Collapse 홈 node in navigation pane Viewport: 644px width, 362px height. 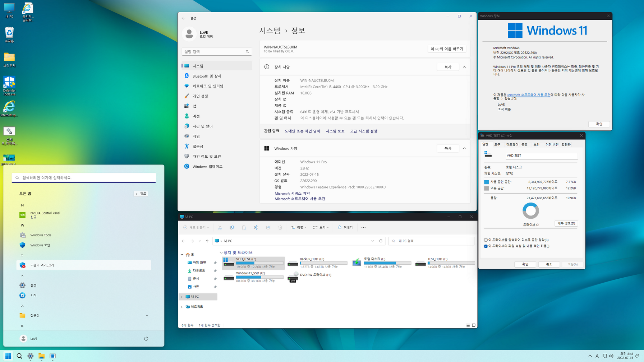coord(182,255)
